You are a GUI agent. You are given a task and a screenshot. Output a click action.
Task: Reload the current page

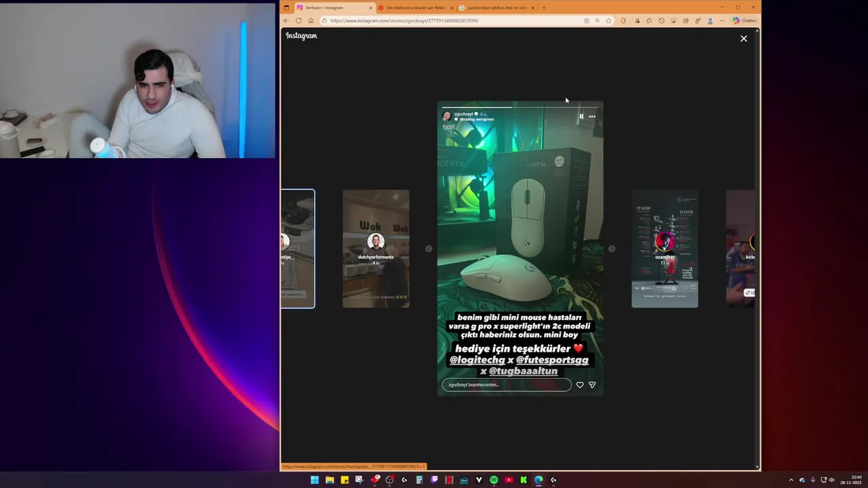pyautogui.click(x=298, y=20)
